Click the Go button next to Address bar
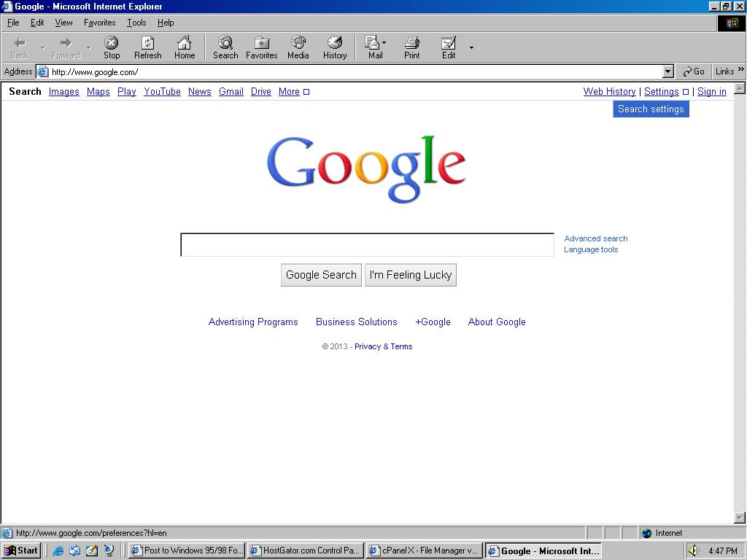747x560 pixels. 694,71
